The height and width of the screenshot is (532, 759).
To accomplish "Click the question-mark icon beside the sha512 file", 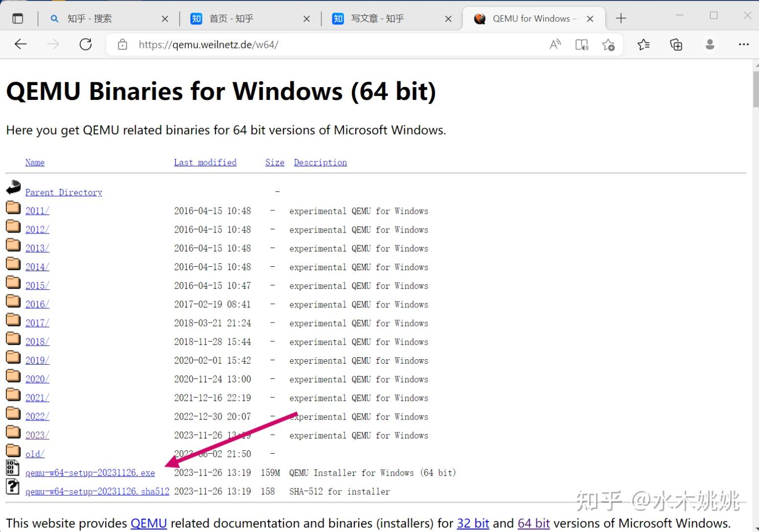I will pyautogui.click(x=12, y=487).
